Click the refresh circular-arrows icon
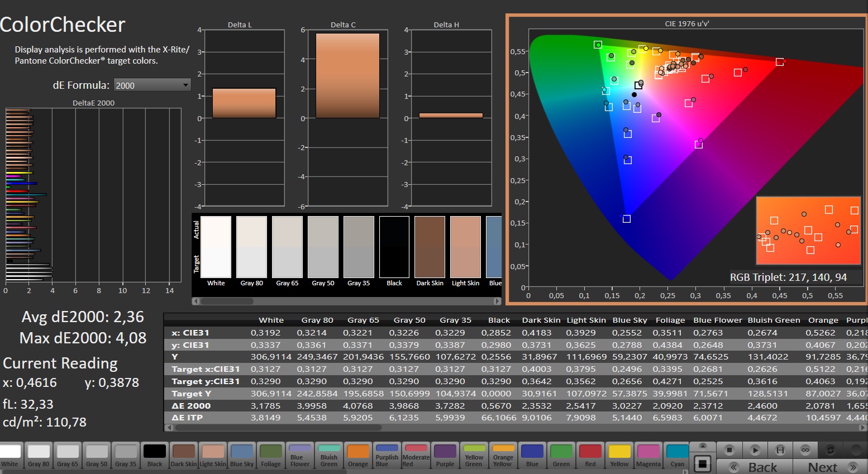Screen dimensions: 868x474 pyautogui.click(x=831, y=449)
